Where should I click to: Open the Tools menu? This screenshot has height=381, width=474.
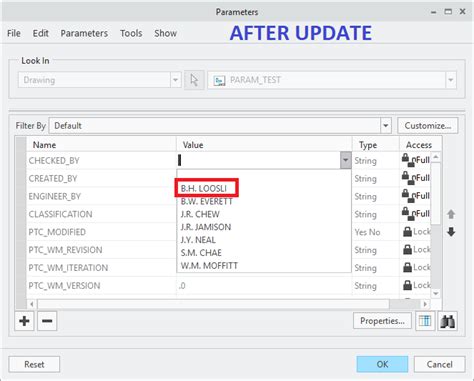tap(131, 33)
